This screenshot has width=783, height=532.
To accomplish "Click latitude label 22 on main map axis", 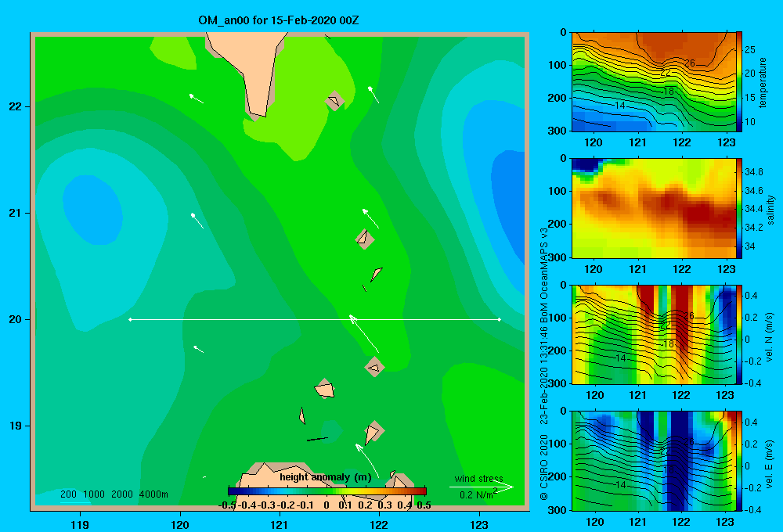I will 16,106.
